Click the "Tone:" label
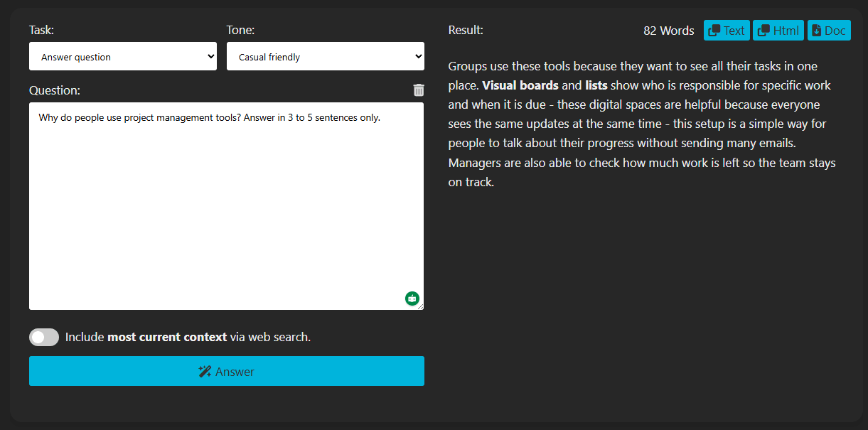This screenshot has height=430, width=868. tap(240, 30)
